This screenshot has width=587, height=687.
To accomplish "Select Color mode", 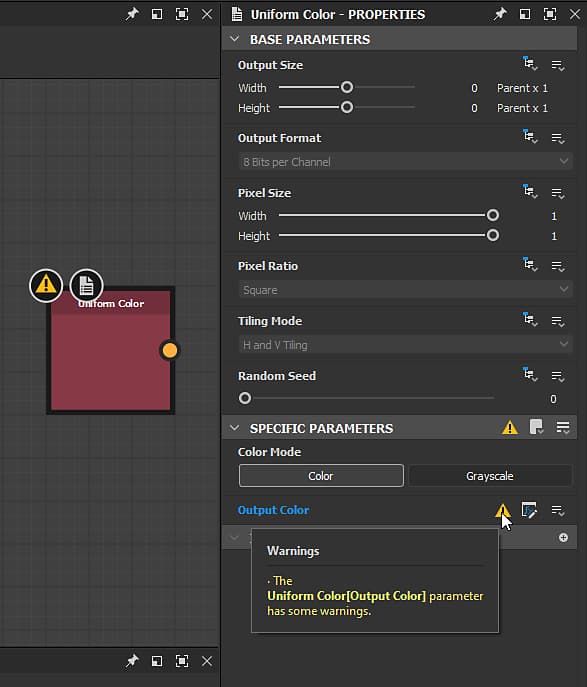I will pos(321,476).
